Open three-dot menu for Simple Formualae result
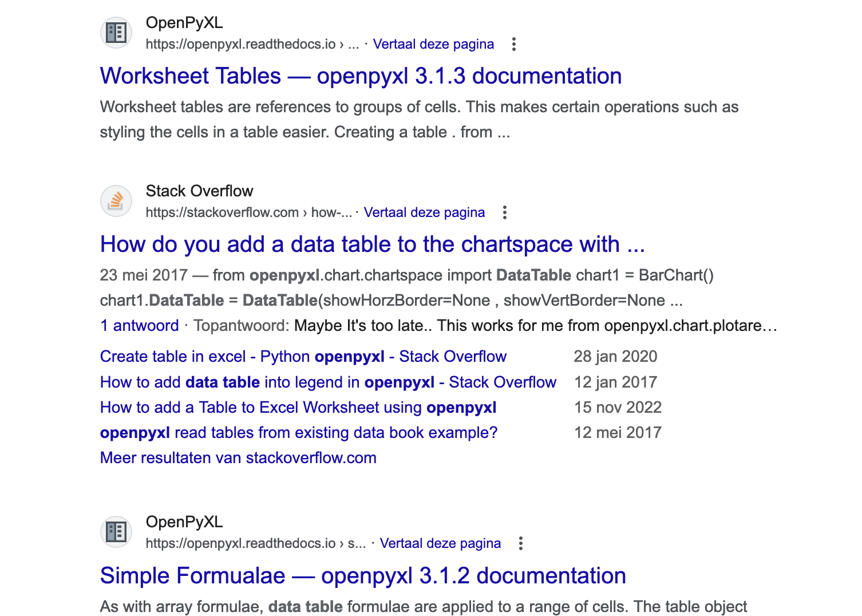 point(520,543)
